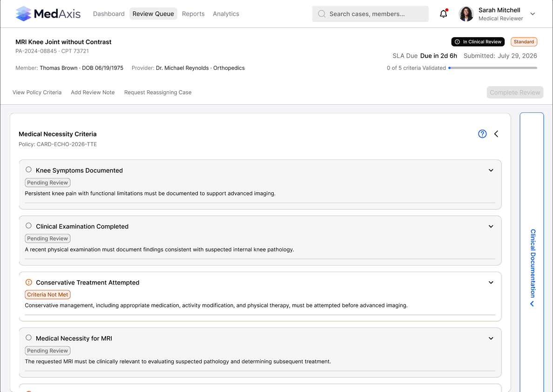Image resolution: width=553 pixels, height=392 pixels.
Task: Focus the Search cases, members field
Action: (371, 14)
